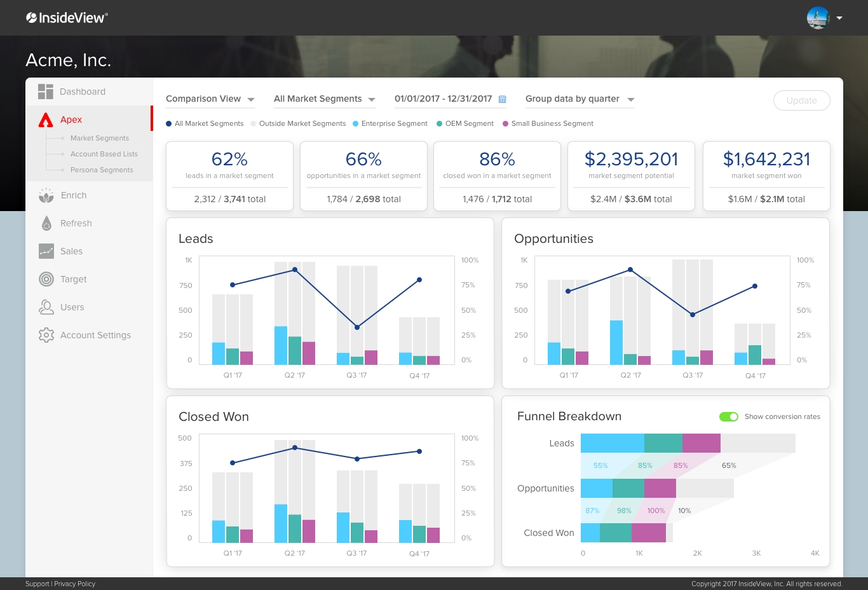Toggle Outside Market Segments legend item

[299, 124]
